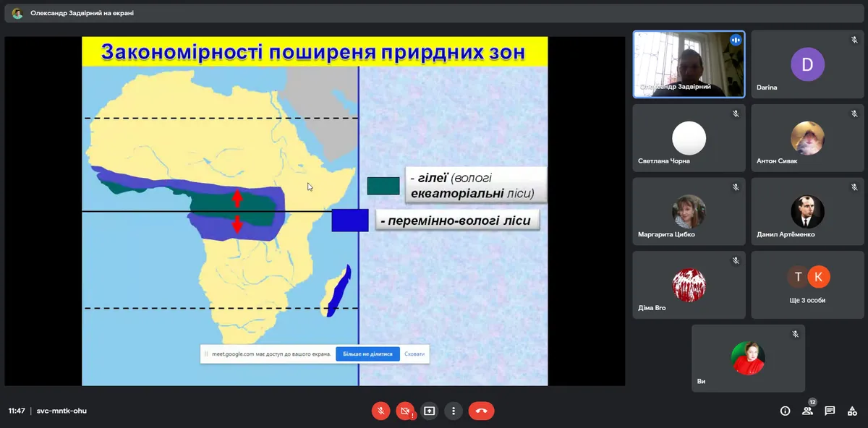Image resolution: width=868 pixels, height=428 pixels.
Task: Click dark green 'гілеї' legend swatch
Action: [383, 186]
